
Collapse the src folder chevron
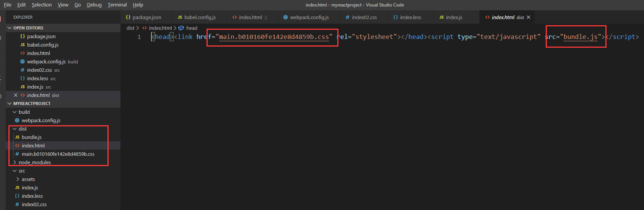(15, 171)
